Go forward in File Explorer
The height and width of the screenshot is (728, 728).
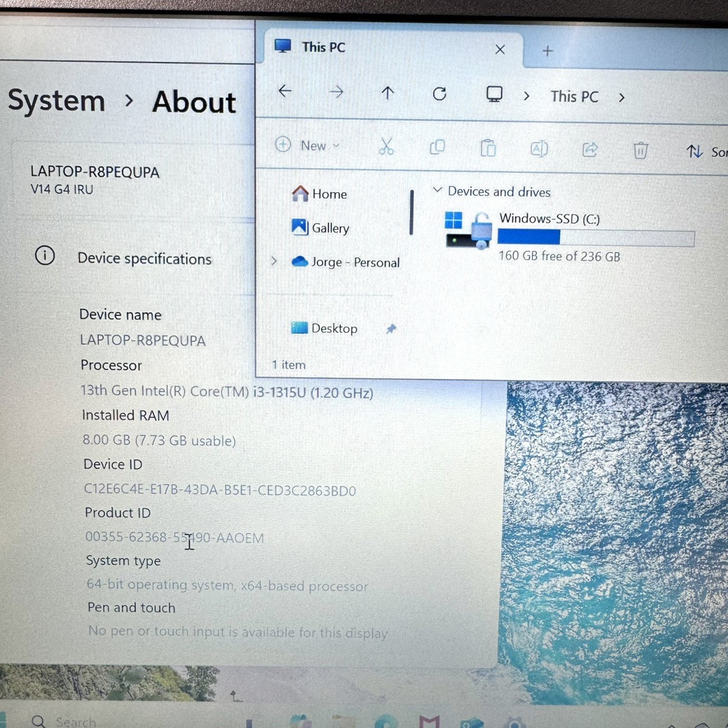(336, 92)
